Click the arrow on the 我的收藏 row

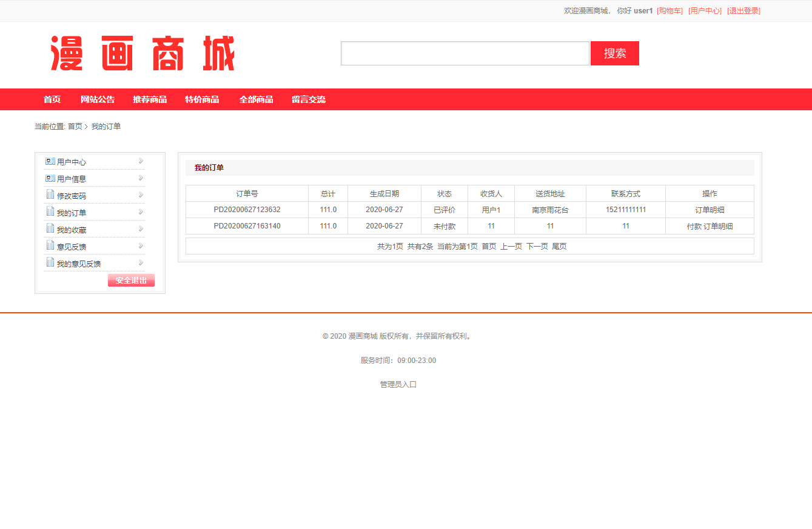141,229
